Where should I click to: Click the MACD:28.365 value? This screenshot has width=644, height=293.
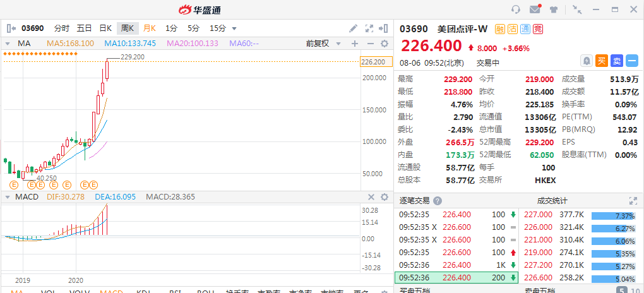pos(170,197)
